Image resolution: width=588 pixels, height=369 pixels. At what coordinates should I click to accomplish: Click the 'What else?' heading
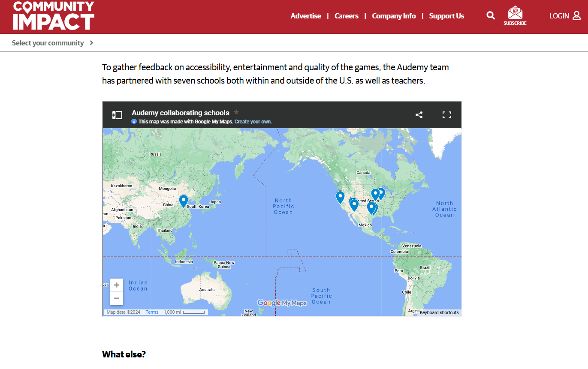[124, 354]
